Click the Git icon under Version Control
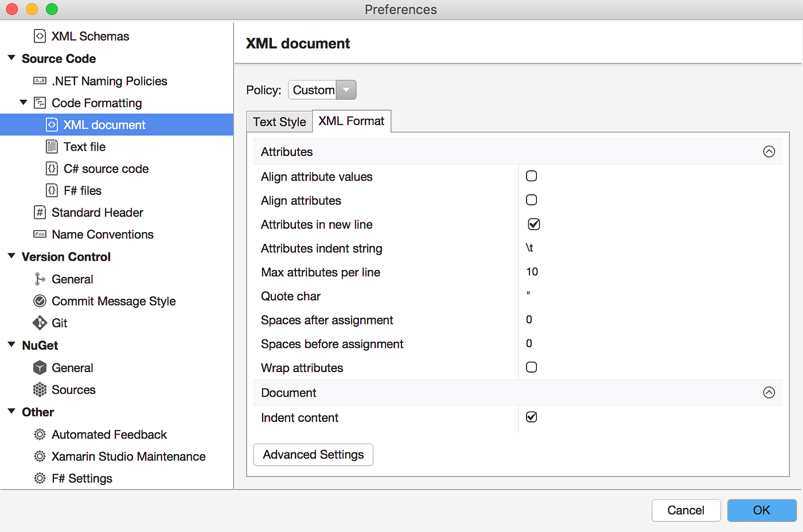This screenshot has width=803, height=532. click(39, 323)
